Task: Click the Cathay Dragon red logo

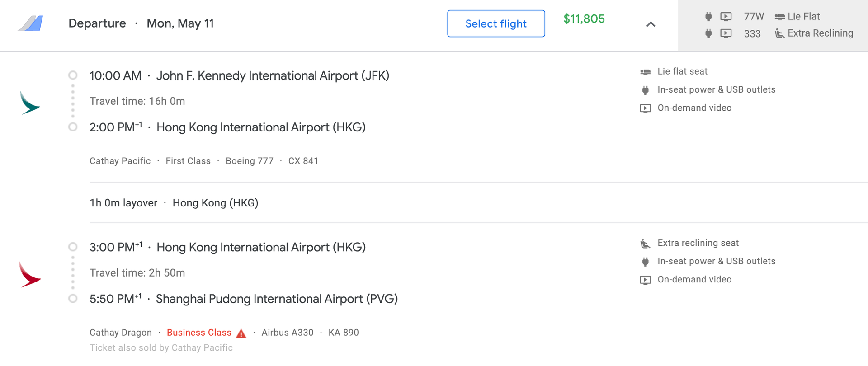Action: (x=30, y=275)
